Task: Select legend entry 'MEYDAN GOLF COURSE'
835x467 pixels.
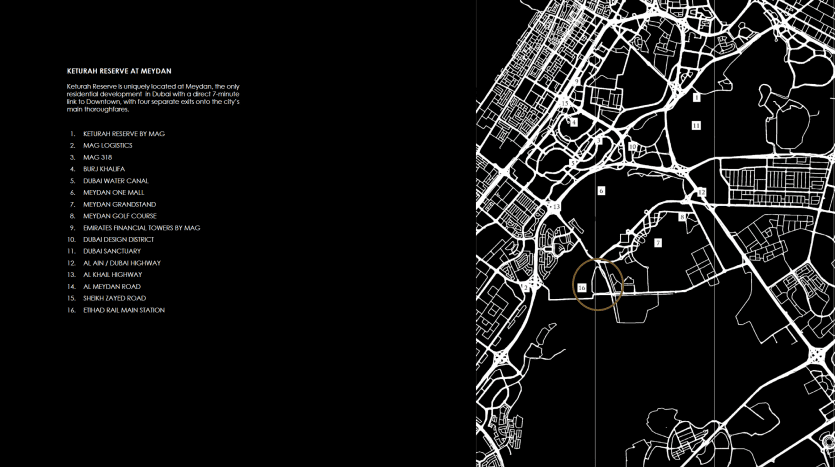Action: click(x=120, y=216)
